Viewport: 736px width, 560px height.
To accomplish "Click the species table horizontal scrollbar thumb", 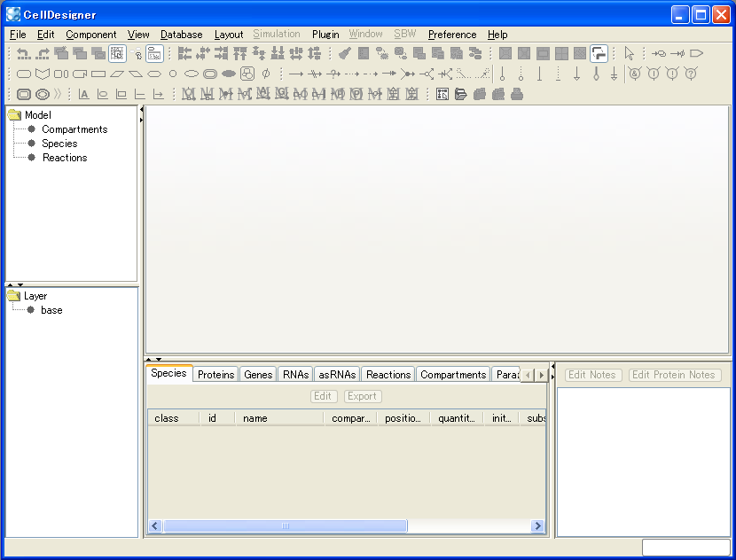I will click(286, 525).
